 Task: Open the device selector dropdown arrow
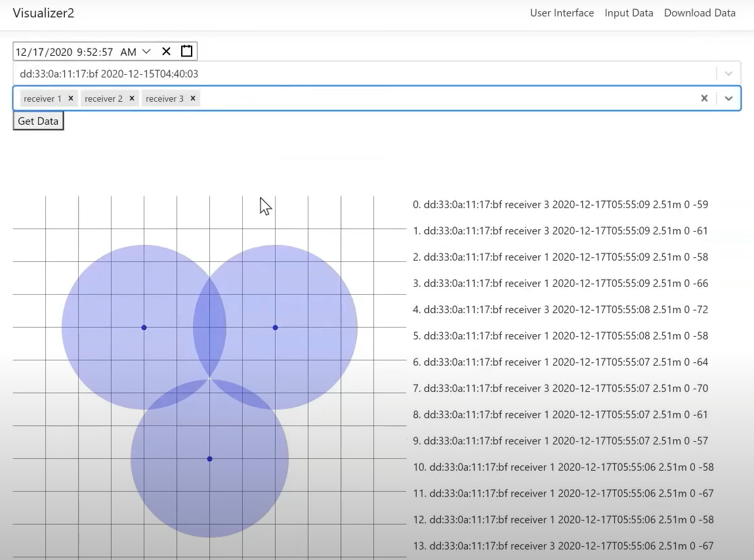pos(728,74)
